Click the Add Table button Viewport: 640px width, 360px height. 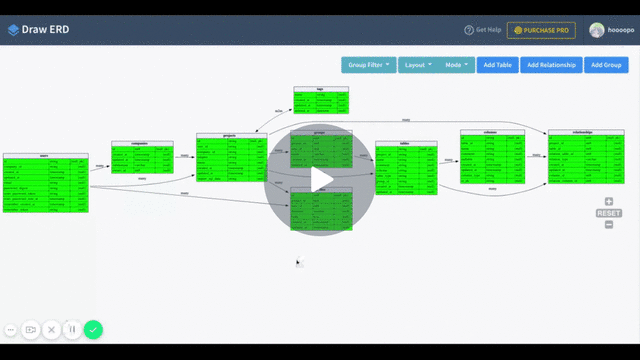[x=498, y=65]
